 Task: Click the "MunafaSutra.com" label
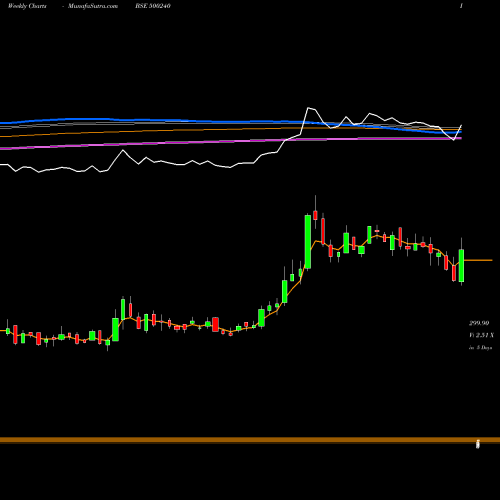tap(93, 6)
